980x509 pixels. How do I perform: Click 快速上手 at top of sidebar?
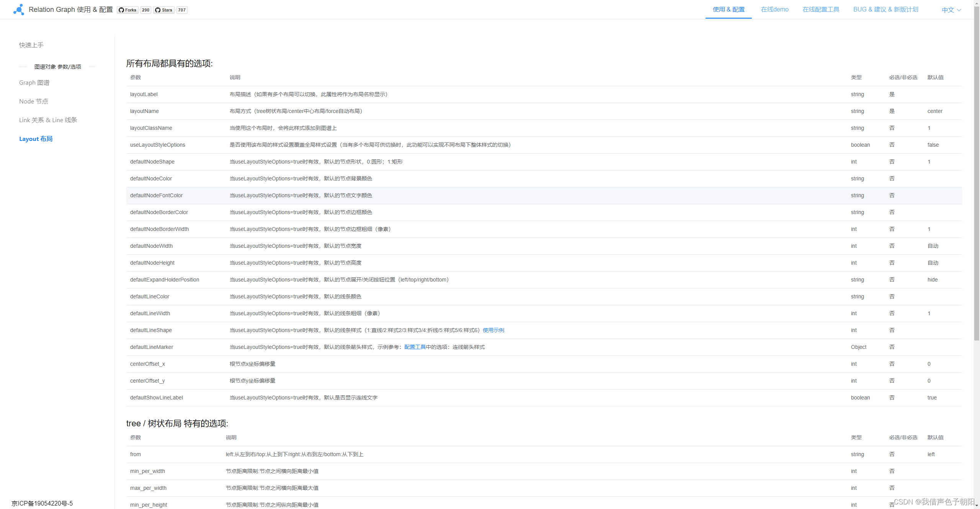point(31,45)
